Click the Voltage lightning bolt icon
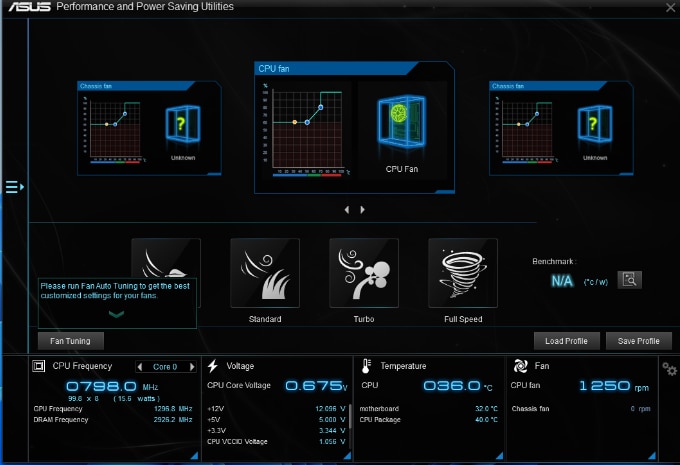Screen dimensions: 680x465 tap(212, 366)
